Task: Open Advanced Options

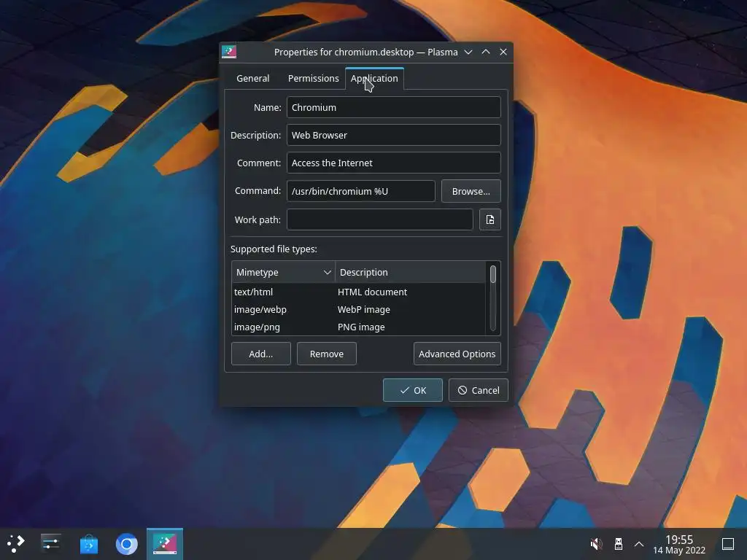Action: click(x=457, y=354)
